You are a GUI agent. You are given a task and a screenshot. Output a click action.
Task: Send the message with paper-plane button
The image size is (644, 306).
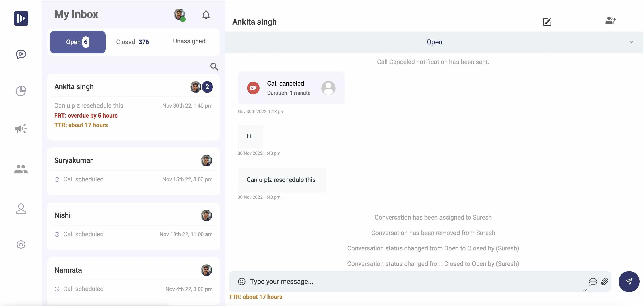tap(629, 281)
